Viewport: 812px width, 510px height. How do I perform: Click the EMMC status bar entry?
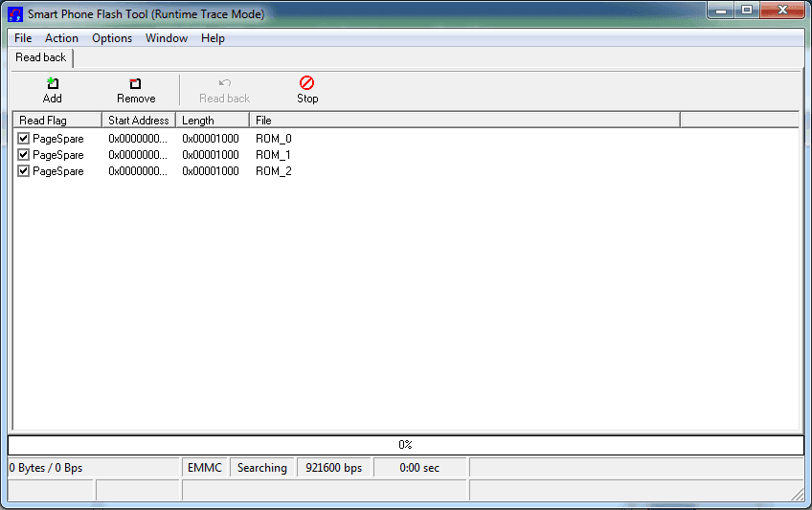(205, 468)
